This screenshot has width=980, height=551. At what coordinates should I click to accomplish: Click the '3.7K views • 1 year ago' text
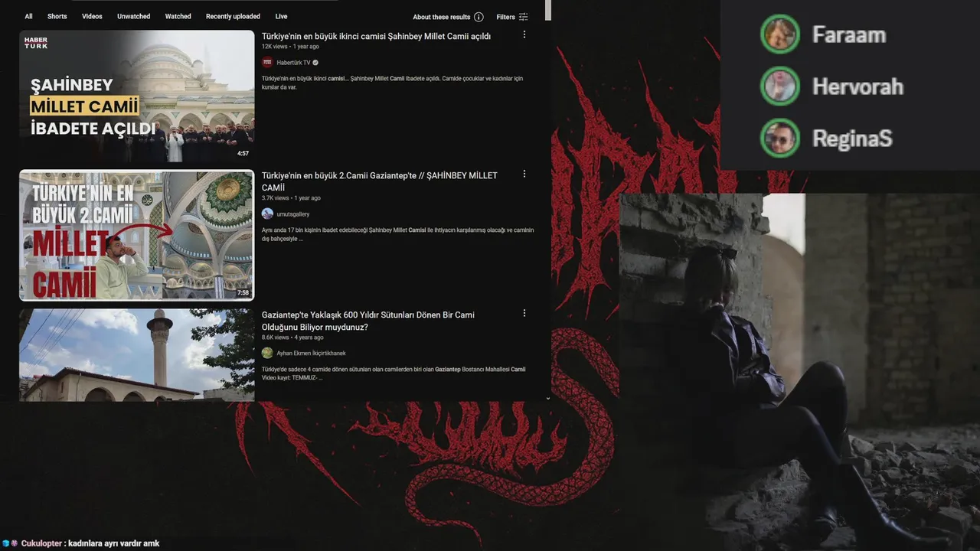(x=291, y=198)
